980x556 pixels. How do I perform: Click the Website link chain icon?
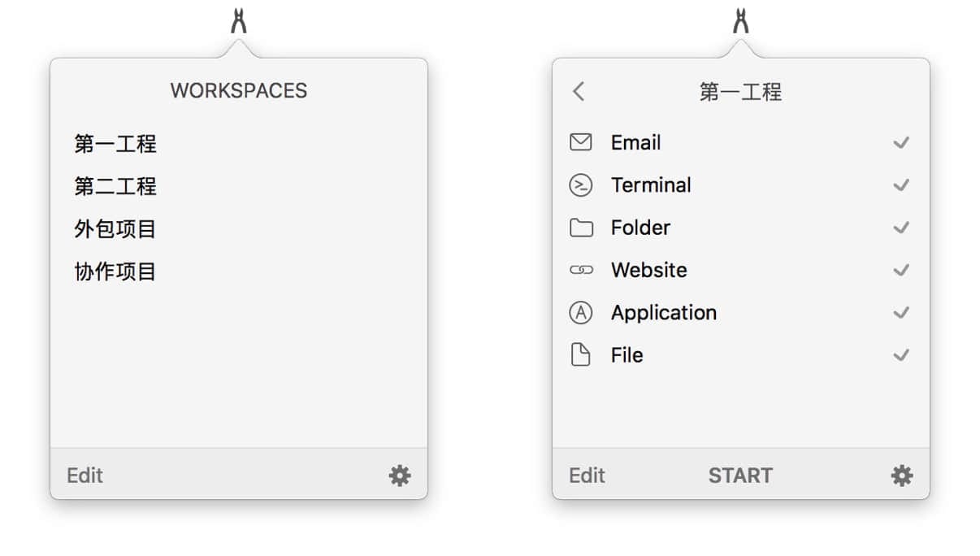click(x=580, y=270)
